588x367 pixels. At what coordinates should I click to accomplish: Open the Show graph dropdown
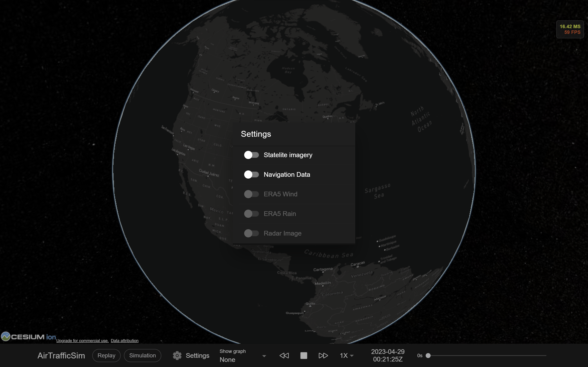(243, 356)
